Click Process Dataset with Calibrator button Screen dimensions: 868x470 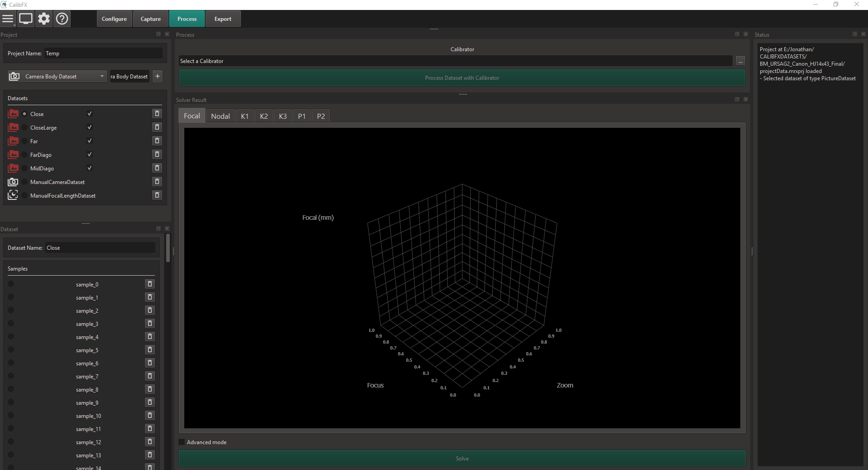click(462, 78)
